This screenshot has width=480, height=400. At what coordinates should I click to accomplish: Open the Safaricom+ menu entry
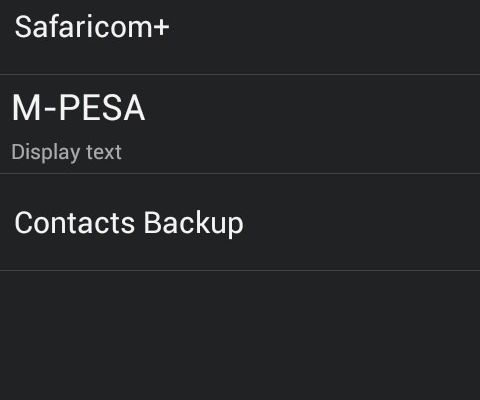[x=240, y=37]
